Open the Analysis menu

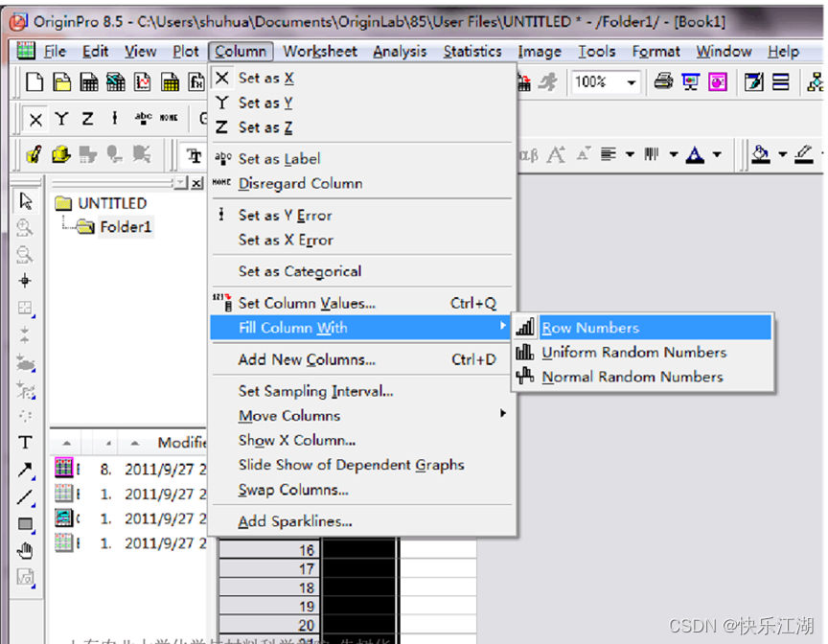pos(400,52)
